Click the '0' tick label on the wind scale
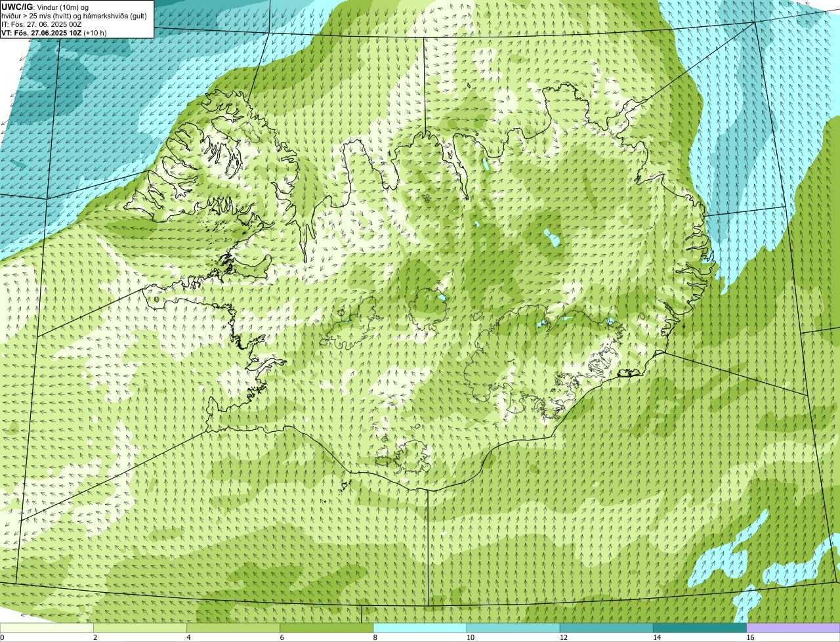This screenshot has height=642, width=840. (2, 637)
